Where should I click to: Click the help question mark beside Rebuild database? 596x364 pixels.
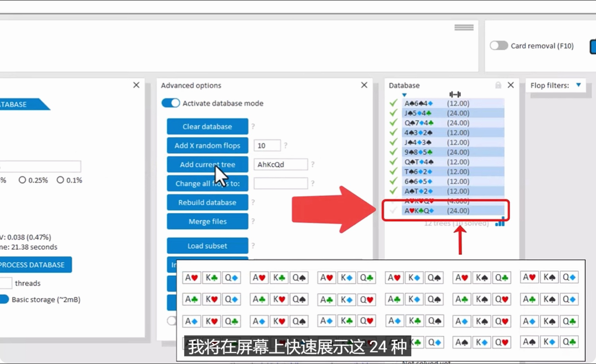pos(253,202)
